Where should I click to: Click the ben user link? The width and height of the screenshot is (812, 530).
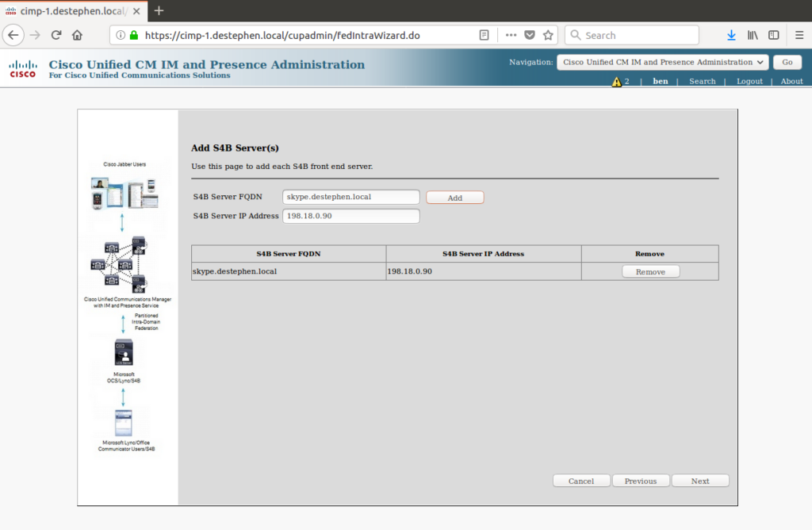tap(661, 82)
